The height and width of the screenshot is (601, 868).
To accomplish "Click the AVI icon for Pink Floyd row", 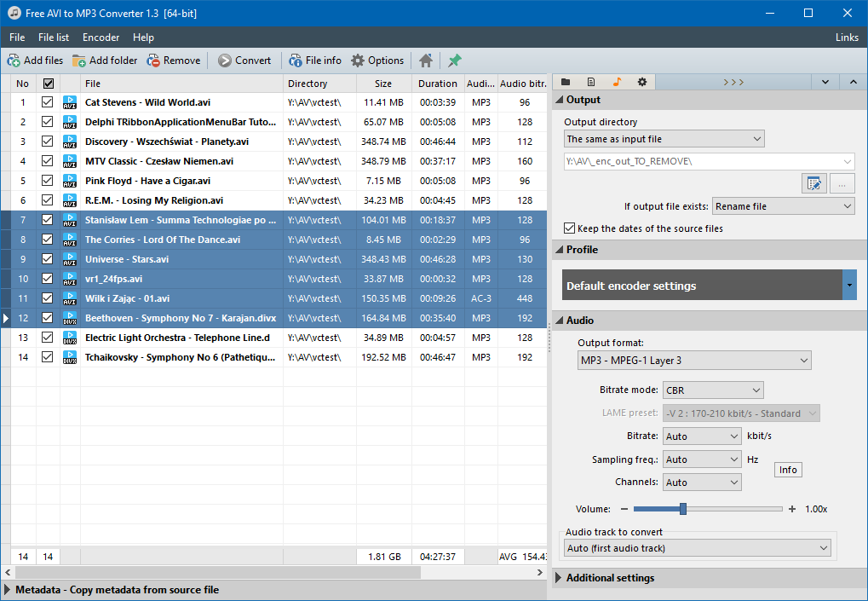I will 70,181.
